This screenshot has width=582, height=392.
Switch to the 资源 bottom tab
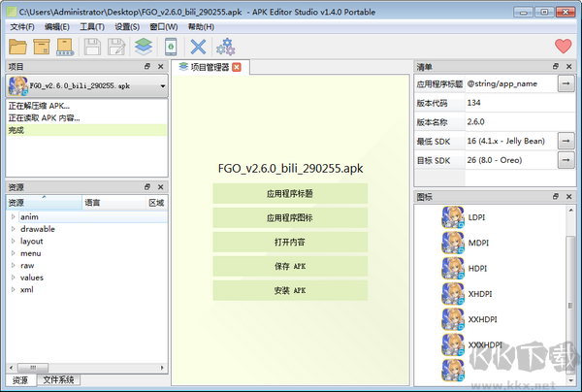click(20, 379)
